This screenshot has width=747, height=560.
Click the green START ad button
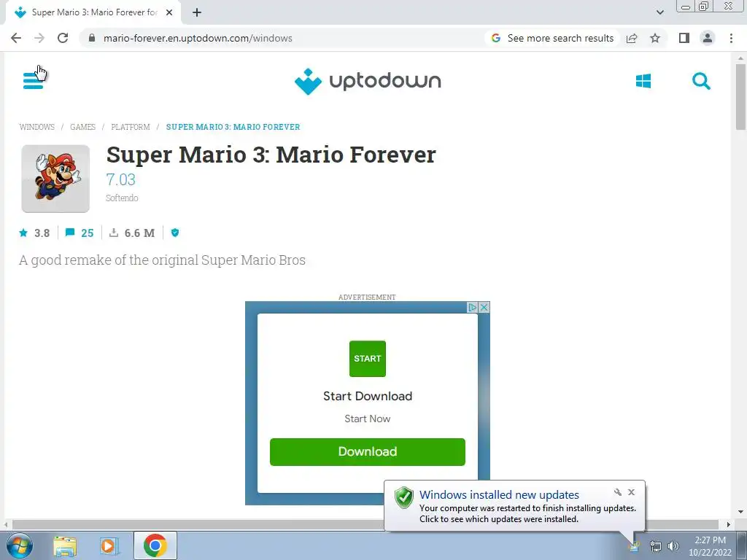pyautogui.click(x=368, y=359)
